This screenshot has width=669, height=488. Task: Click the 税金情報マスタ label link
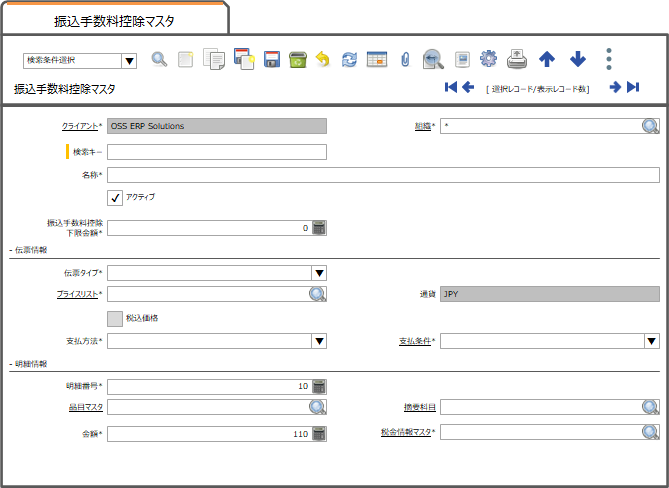point(406,433)
